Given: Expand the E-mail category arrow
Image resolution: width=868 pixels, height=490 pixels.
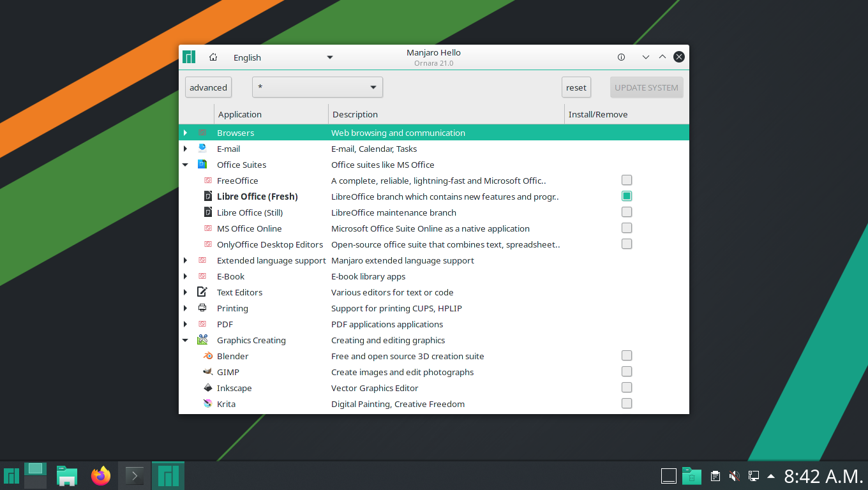Looking at the screenshot, I should (x=185, y=149).
